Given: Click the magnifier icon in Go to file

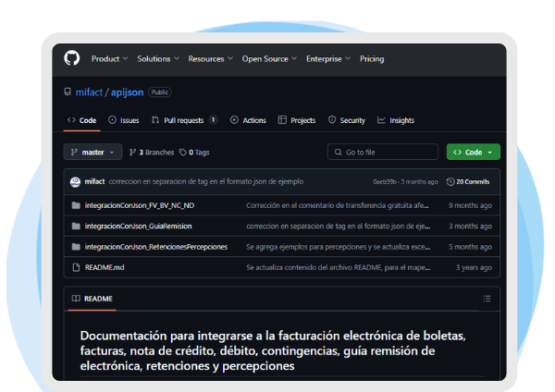Looking at the screenshot, I should 338,153.
